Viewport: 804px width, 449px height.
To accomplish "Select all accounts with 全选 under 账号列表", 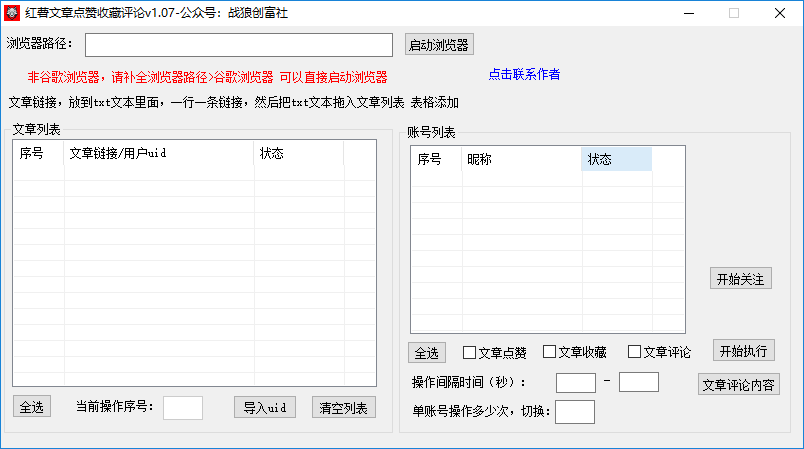I will click(427, 353).
